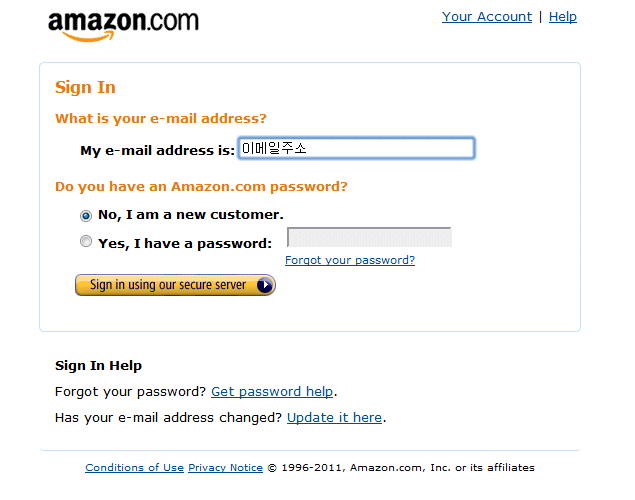Viewport: 635px width, 500px height.
Task: Click the password input field
Action: point(369,237)
